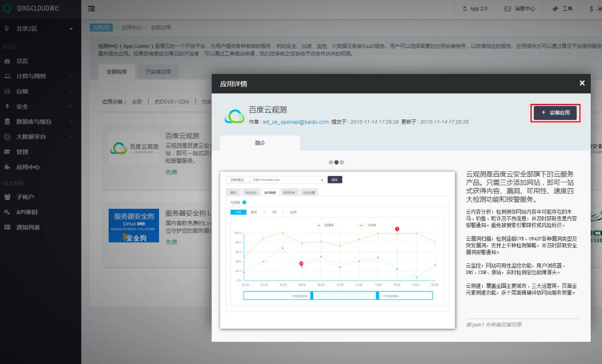
Task: Filter category by 全部
Action: click(x=137, y=102)
